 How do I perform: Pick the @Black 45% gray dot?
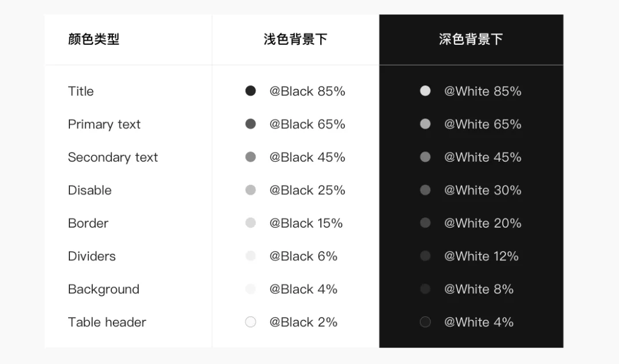[x=250, y=157]
